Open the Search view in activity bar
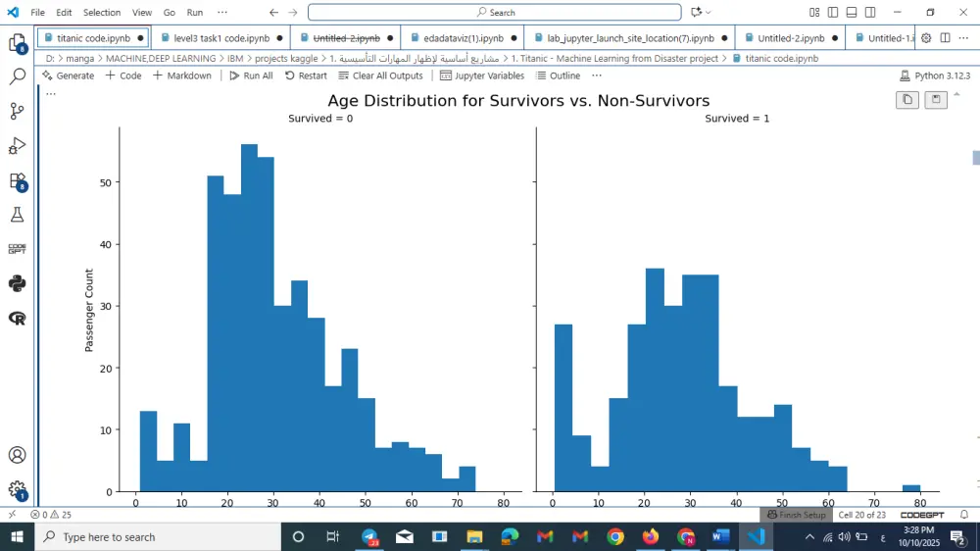This screenshot has width=980, height=551. pyautogui.click(x=17, y=76)
